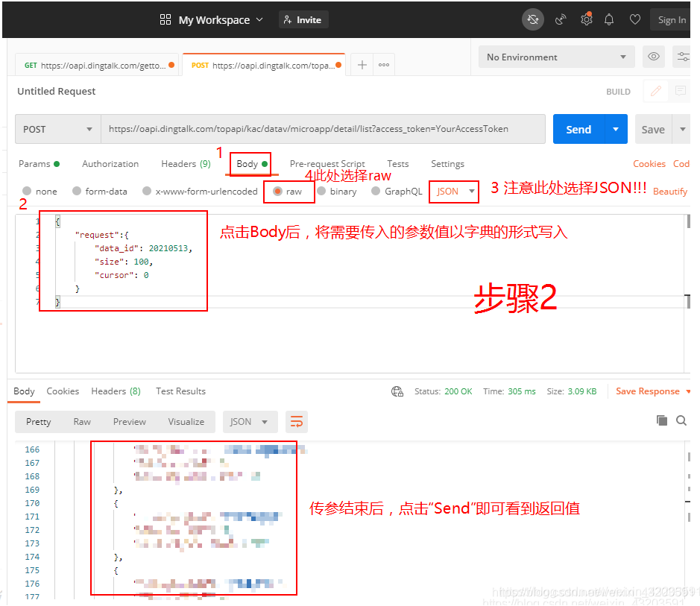Viewport: 700px width, 606px height.
Task: Open the No Environment dropdown
Action: [x=556, y=57]
